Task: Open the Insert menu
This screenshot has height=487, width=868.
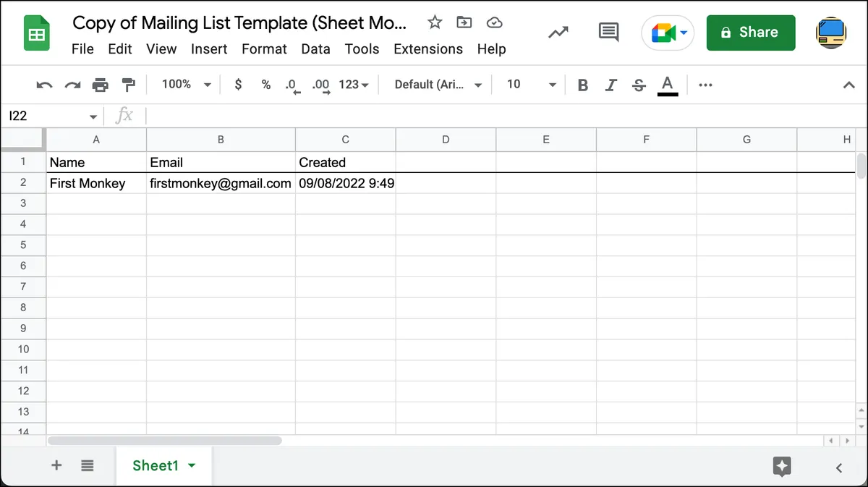Action: tap(209, 49)
